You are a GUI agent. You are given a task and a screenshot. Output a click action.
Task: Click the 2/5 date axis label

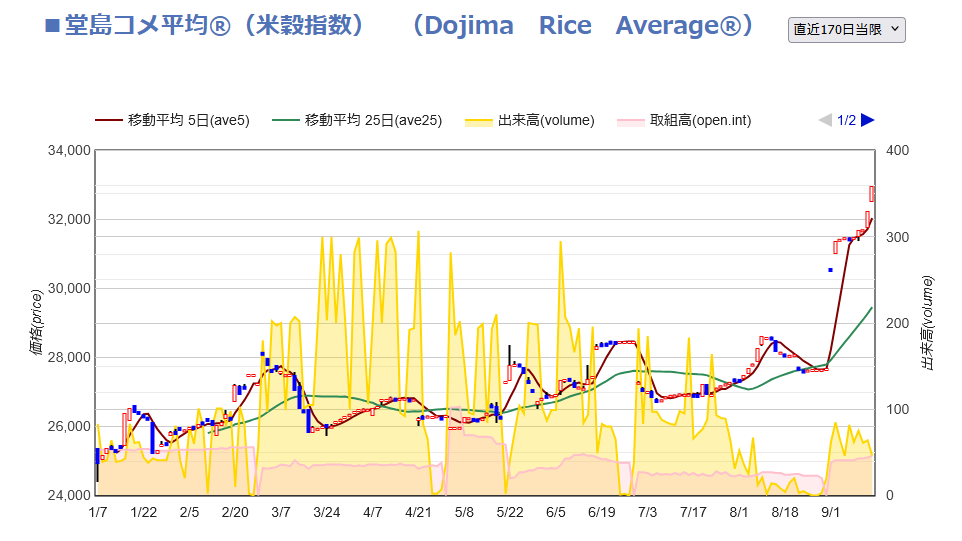click(190, 512)
